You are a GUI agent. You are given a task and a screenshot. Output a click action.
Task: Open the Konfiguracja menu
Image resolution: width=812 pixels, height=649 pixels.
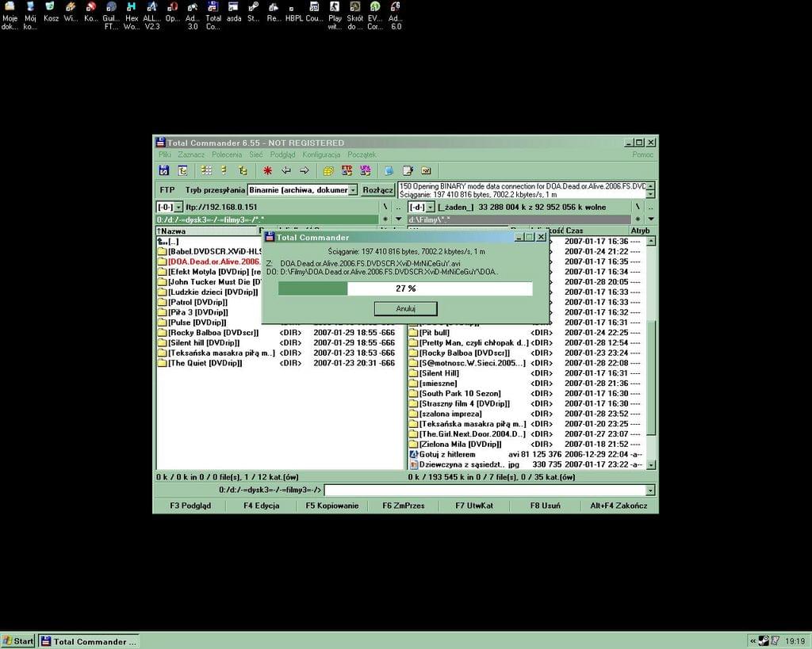[x=321, y=155]
